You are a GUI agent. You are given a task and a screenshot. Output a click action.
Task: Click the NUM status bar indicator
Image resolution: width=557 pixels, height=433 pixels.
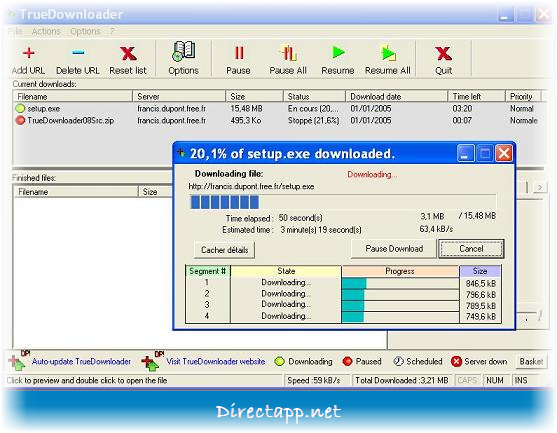pyautogui.click(x=495, y=380)
